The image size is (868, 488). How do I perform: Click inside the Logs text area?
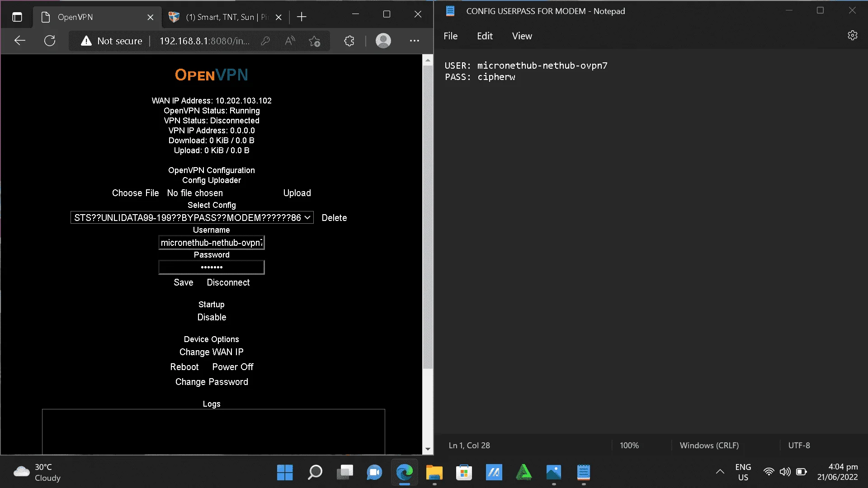click(213, 432)
